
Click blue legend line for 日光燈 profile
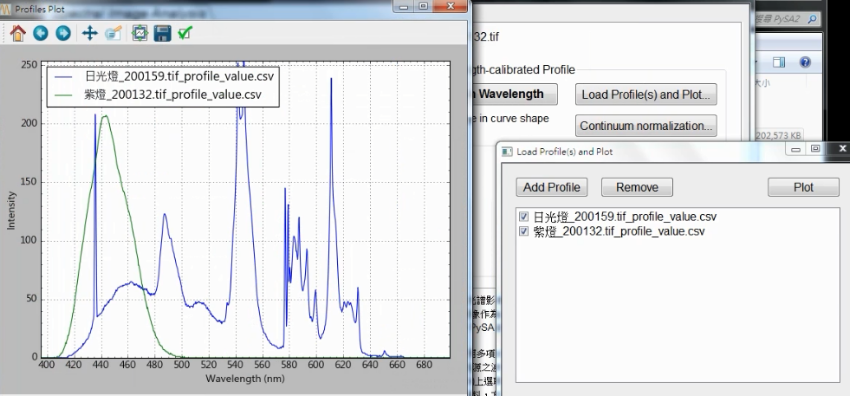[x=64, y=76]
